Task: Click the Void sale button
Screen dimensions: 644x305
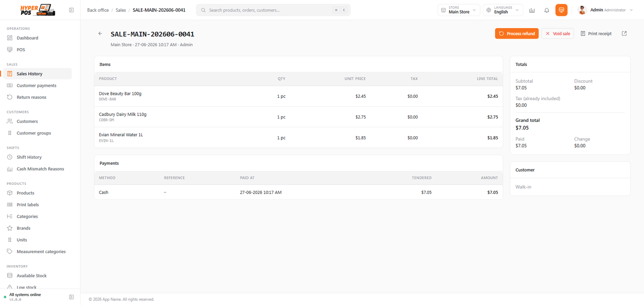Action: [557, 33]
